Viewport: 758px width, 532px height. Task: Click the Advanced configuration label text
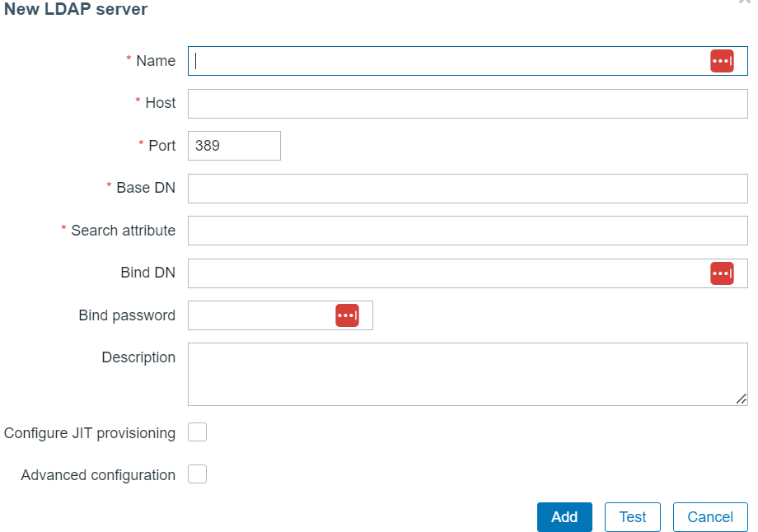point(98,475)
